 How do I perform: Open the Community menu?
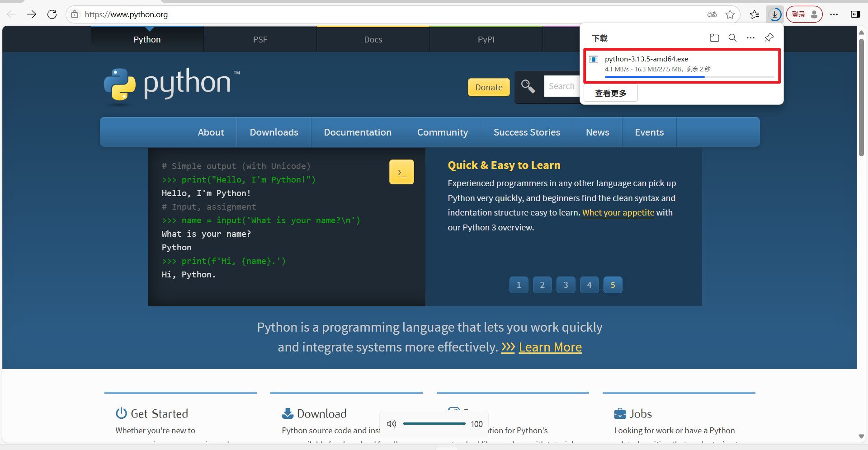443,132
